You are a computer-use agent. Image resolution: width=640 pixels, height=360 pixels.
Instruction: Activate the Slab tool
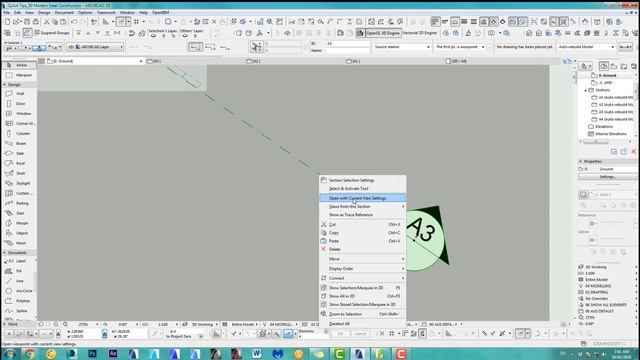pos(19,153)
